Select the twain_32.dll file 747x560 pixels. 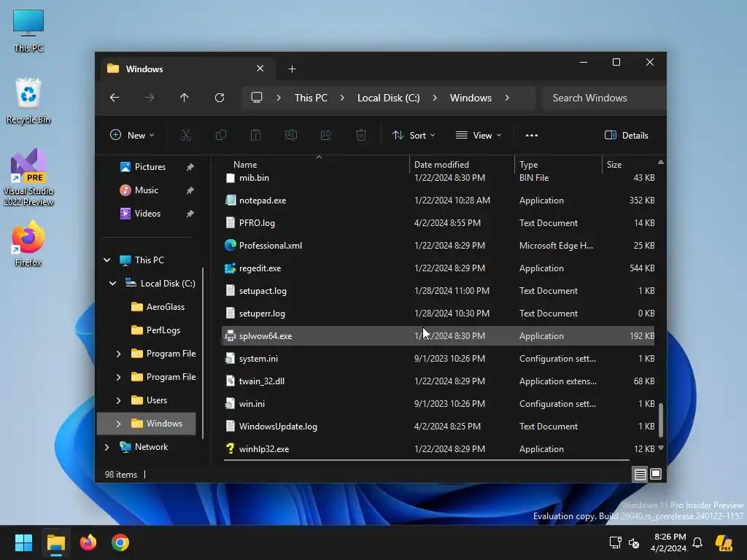438,381
